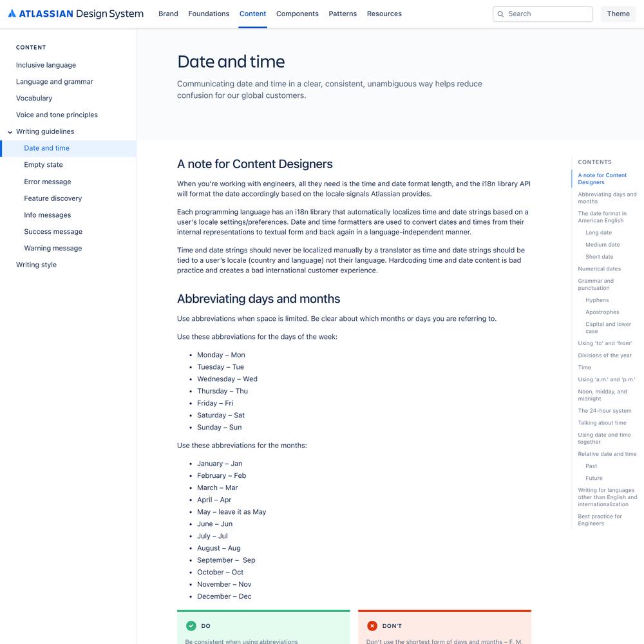Open the Info messages guideline
This screenshot has width=644, height=644.
click(x=48, y=215)
